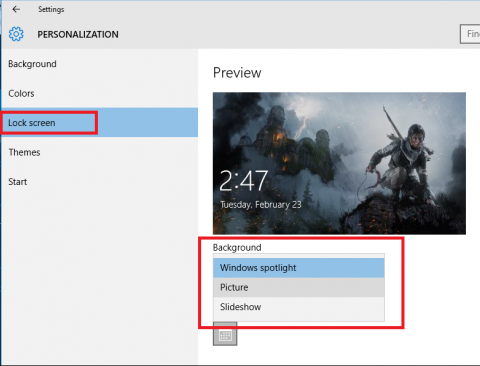The image size is (480, 366).
Task: Click the 2:47 time in the preview
Action: (x=244, y=181)
